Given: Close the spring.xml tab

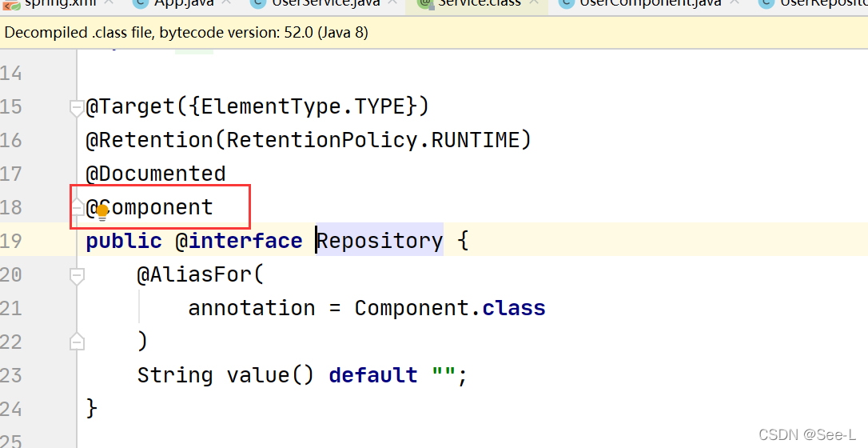Looking at the screenshot, I should tap(109, 2).
